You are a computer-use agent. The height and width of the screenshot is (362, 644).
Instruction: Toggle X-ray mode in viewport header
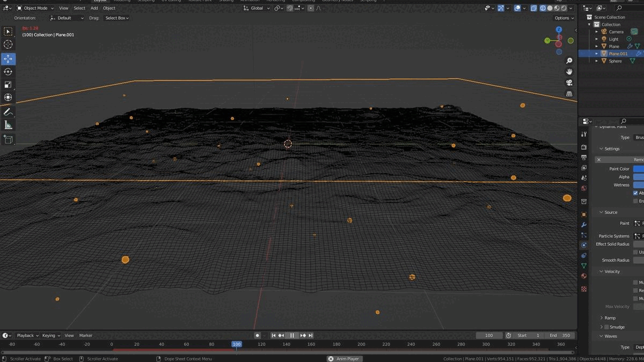pyautogui.click(x=533, y=8)
